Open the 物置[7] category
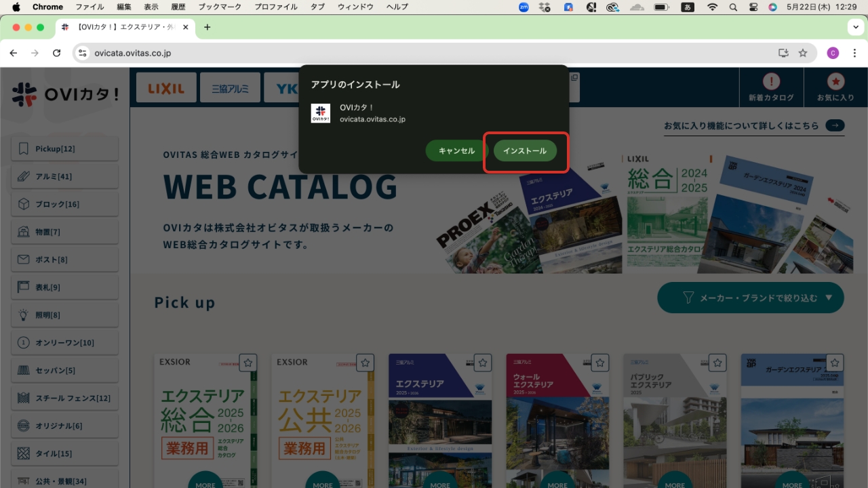The height and width of the screenshot is (488, 868). [x=64, y=232]
